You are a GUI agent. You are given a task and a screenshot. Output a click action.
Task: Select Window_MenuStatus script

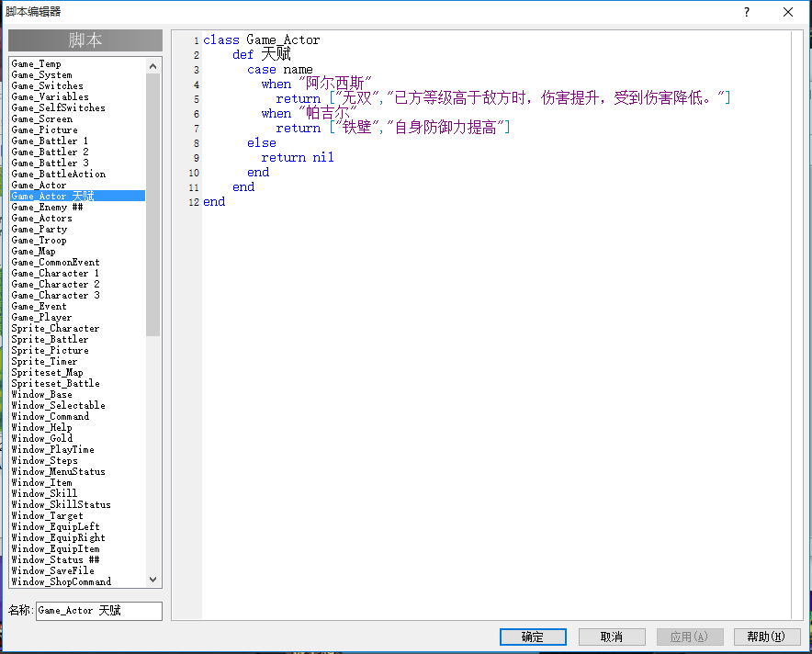pyautogui.click(x=78, y=472)
